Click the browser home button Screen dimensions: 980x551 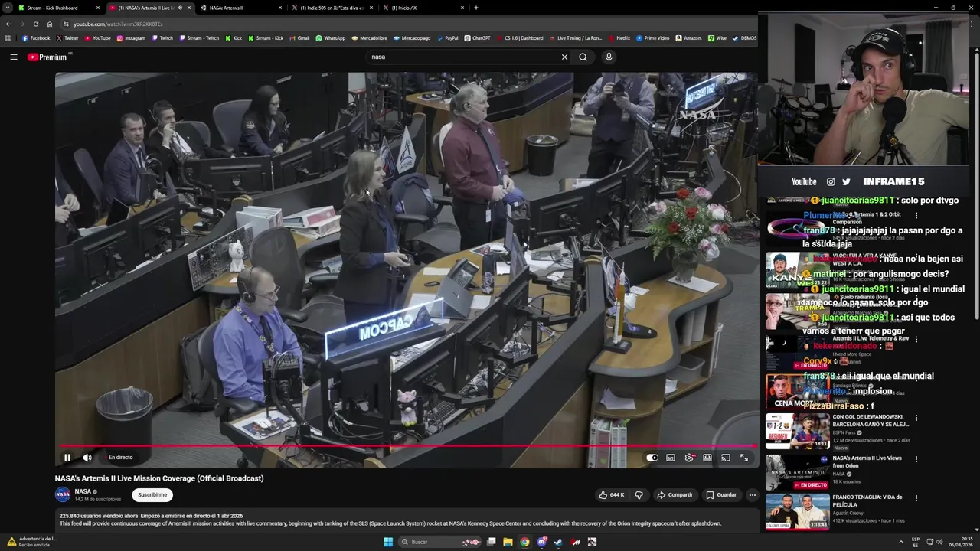pos(50,24)
